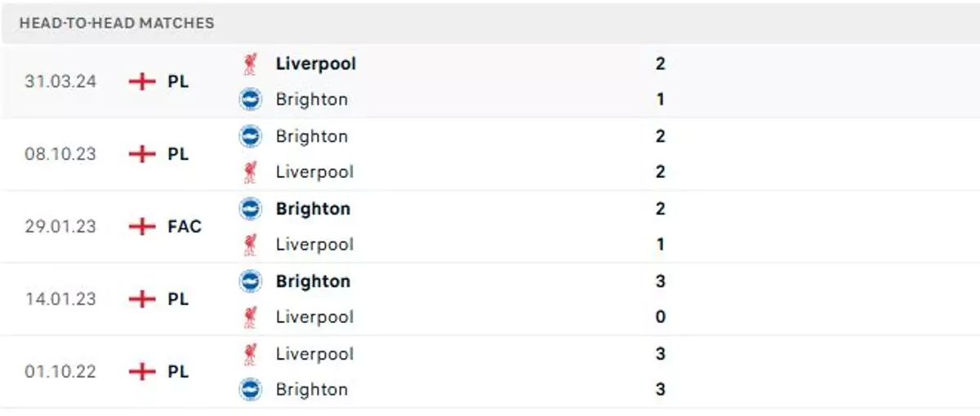This screenshot has width=980, height=416.
Task: Click Brighton crest in 31.03.24 match
Action: pos(250,100)
